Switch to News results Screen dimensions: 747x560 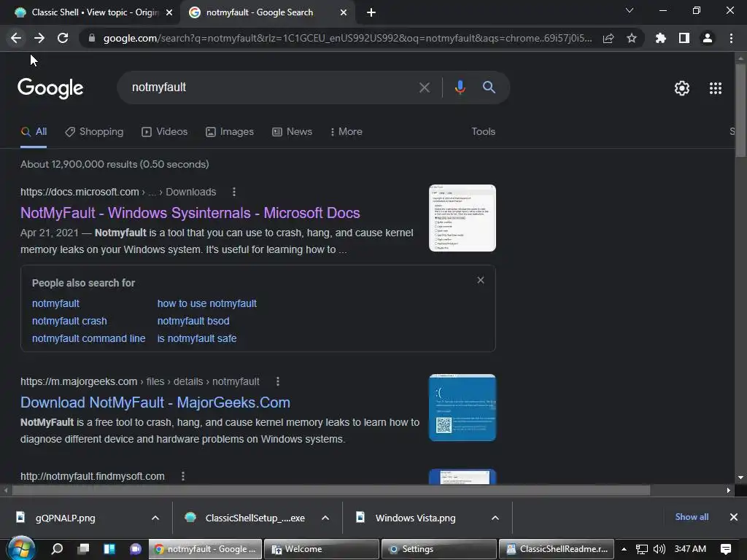click(x=292, y=132)
